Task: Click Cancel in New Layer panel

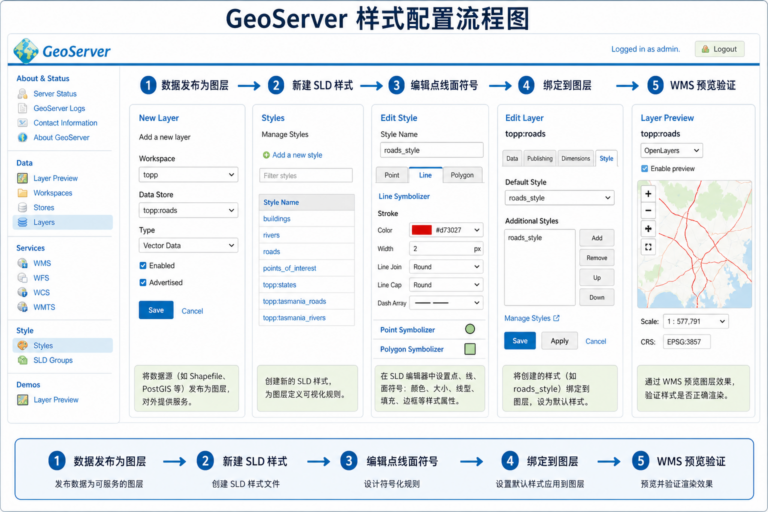Action: point(192,311)
